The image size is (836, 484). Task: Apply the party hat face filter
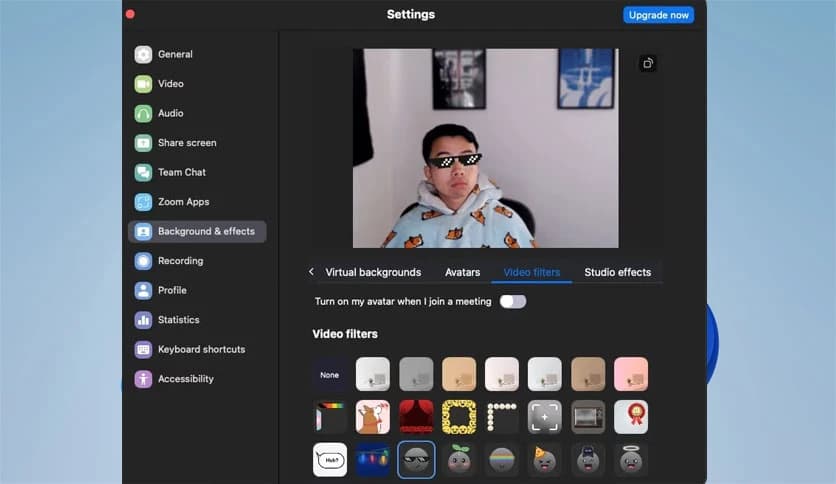pos(544,460)
